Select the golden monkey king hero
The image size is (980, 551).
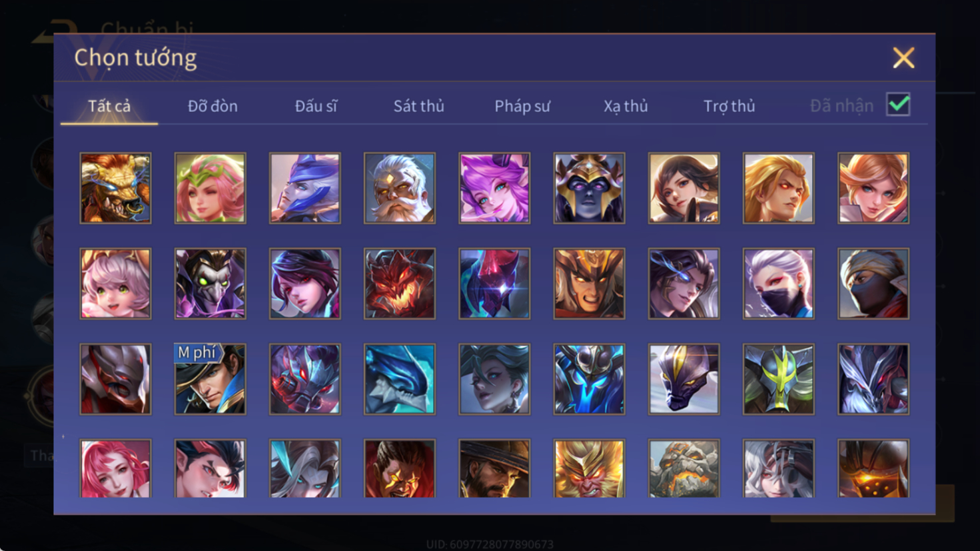click(589, 468)
